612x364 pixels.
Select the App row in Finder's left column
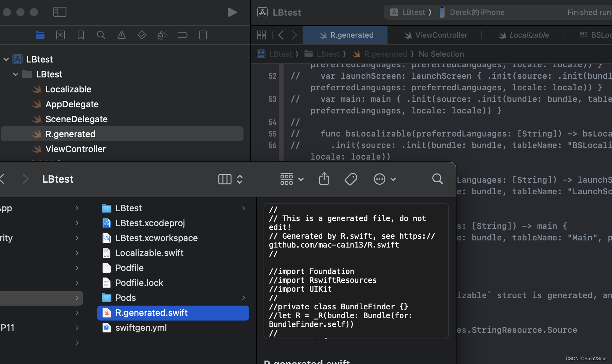coord(41,208)
